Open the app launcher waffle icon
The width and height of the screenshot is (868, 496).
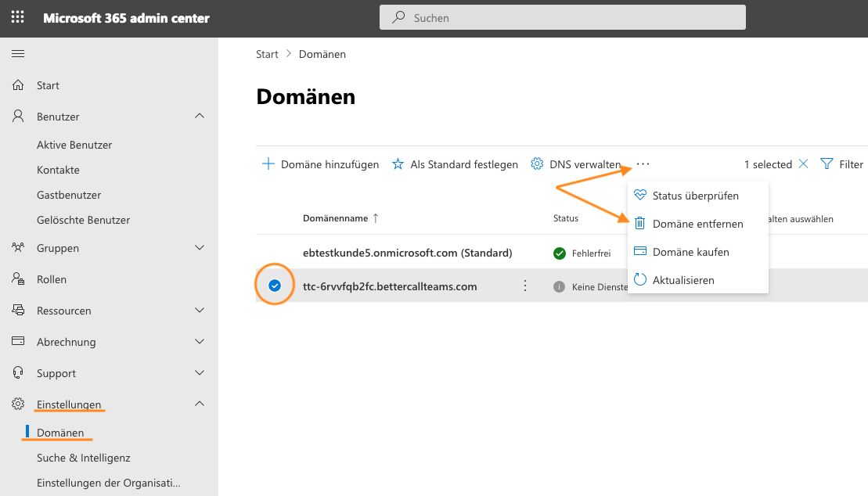click(18, 17)
